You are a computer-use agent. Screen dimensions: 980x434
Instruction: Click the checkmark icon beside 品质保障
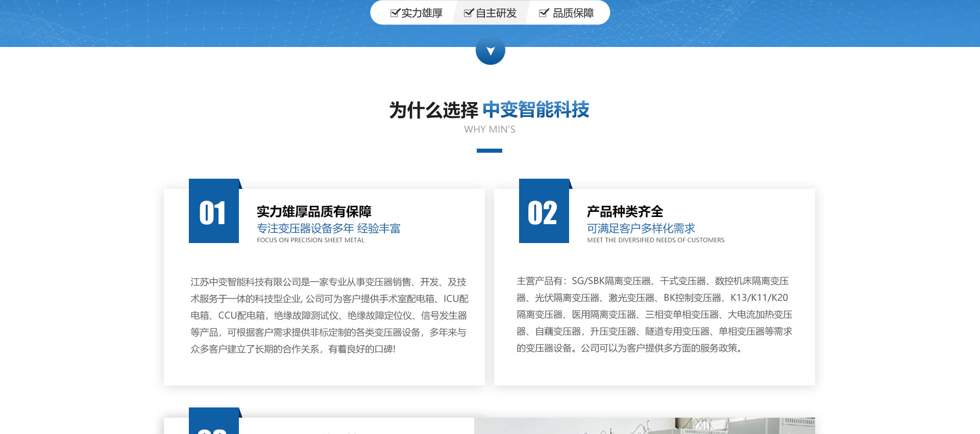(x=544, y=13)
